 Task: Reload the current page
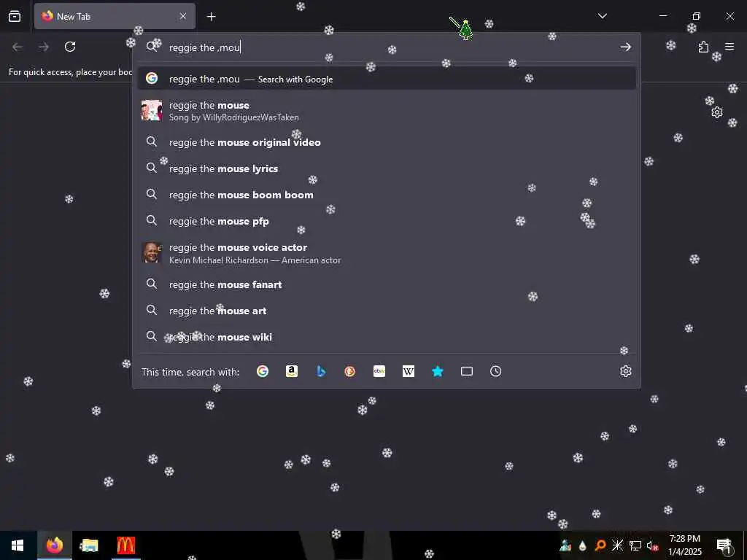pos(70,47)
